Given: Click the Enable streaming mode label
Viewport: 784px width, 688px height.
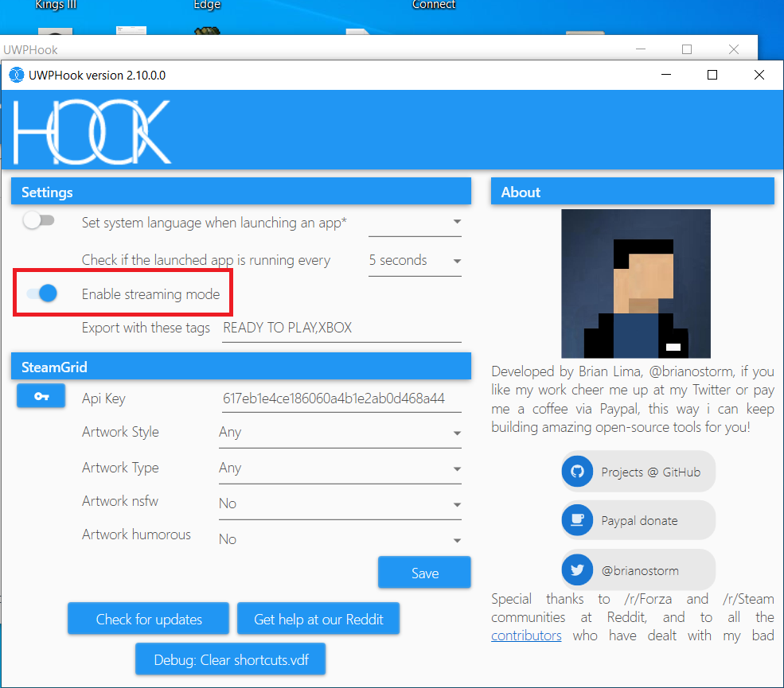Looking at the screenshot, I should coord(150,293).
